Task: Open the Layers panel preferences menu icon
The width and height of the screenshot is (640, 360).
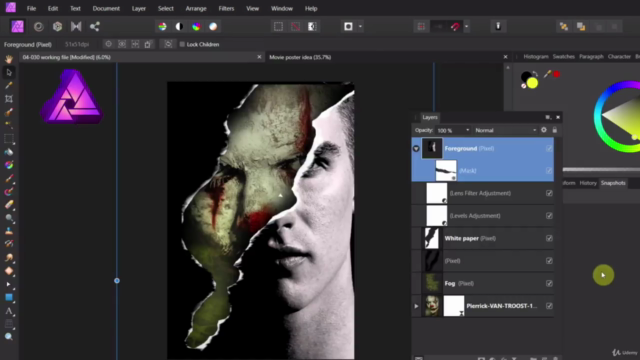Action: tap(548, 117)
